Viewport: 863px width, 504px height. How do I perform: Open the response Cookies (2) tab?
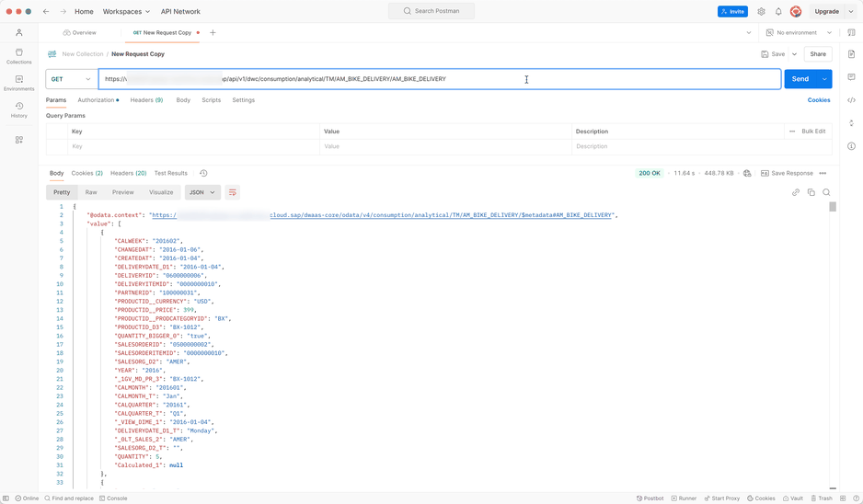tap(87, 173)
